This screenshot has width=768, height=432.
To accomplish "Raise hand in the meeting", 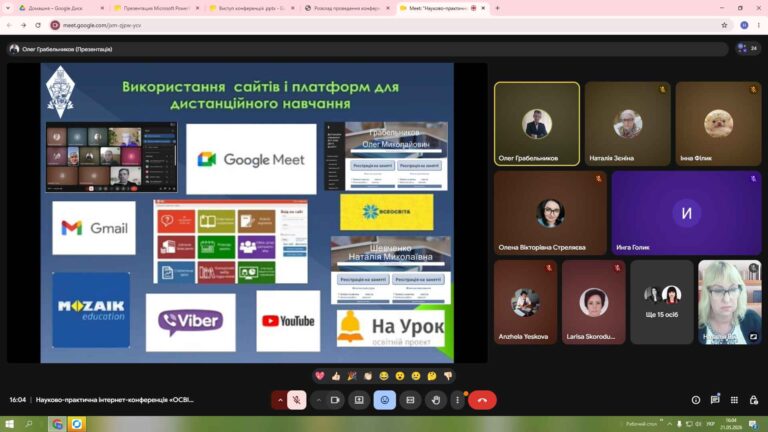I will pyautogui.click(x=436, y=400).
